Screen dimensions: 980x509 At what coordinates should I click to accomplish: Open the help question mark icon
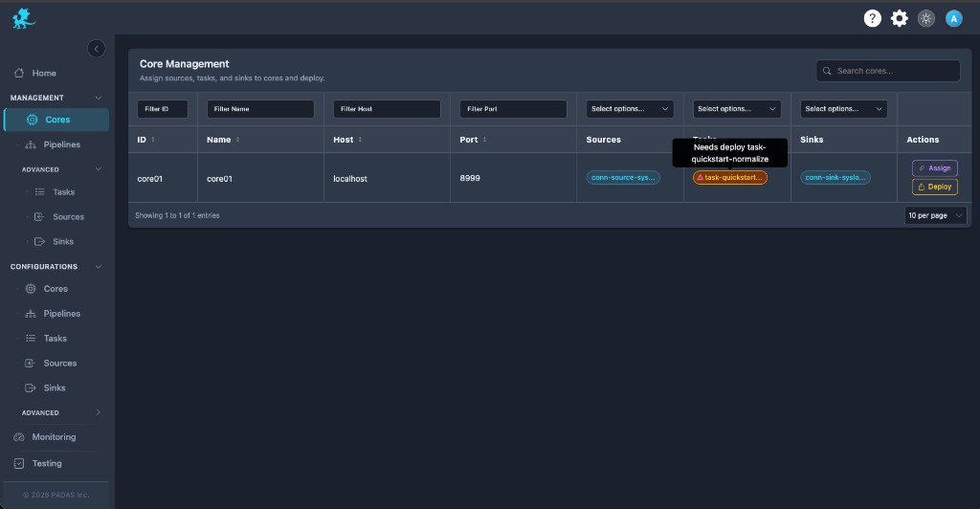(x=872, y=19)
